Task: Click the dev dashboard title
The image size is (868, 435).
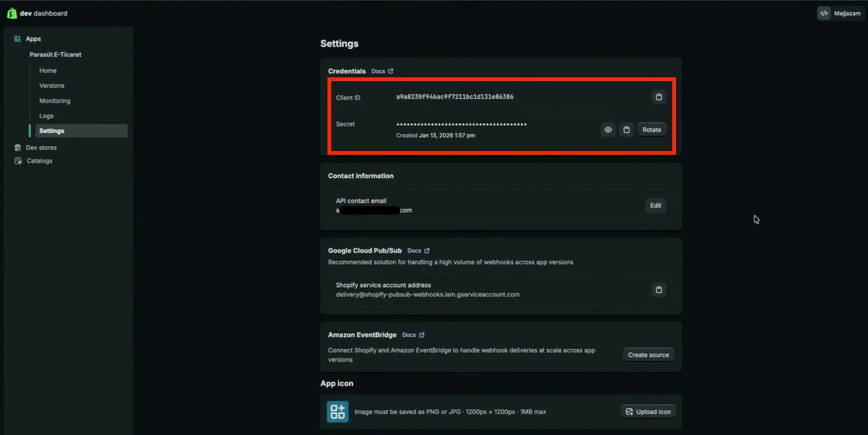Action: click(x=43, y=13)
